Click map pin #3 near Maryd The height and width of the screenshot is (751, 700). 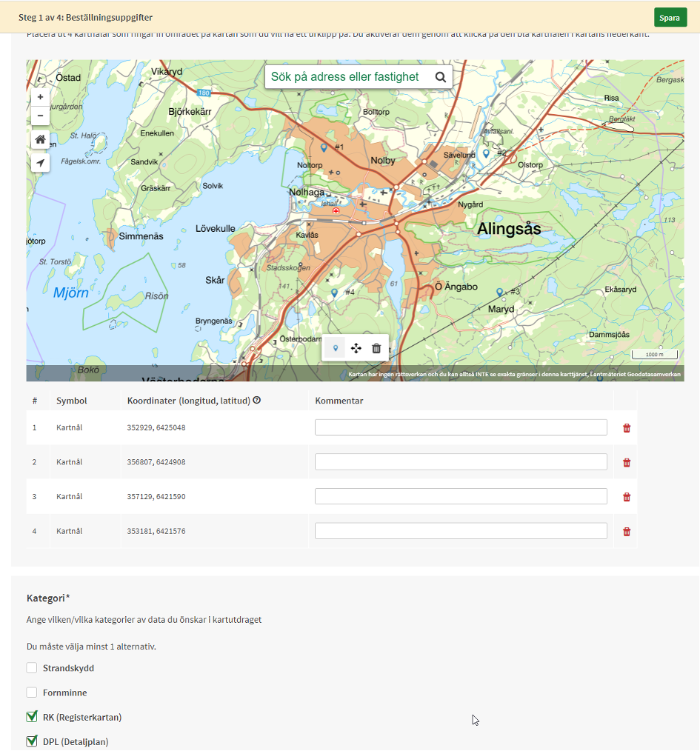tap(500, 292)
